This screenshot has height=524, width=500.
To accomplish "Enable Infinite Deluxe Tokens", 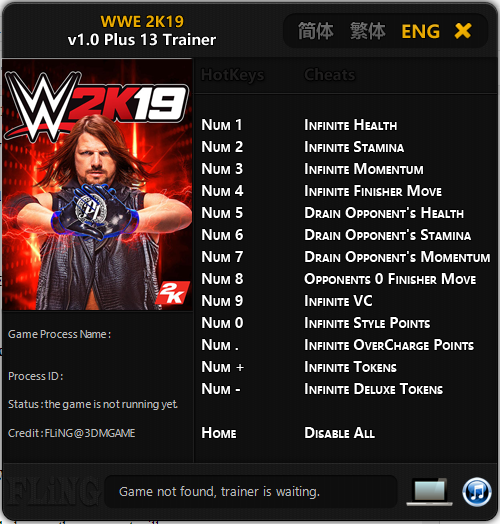I will [373, 389].
